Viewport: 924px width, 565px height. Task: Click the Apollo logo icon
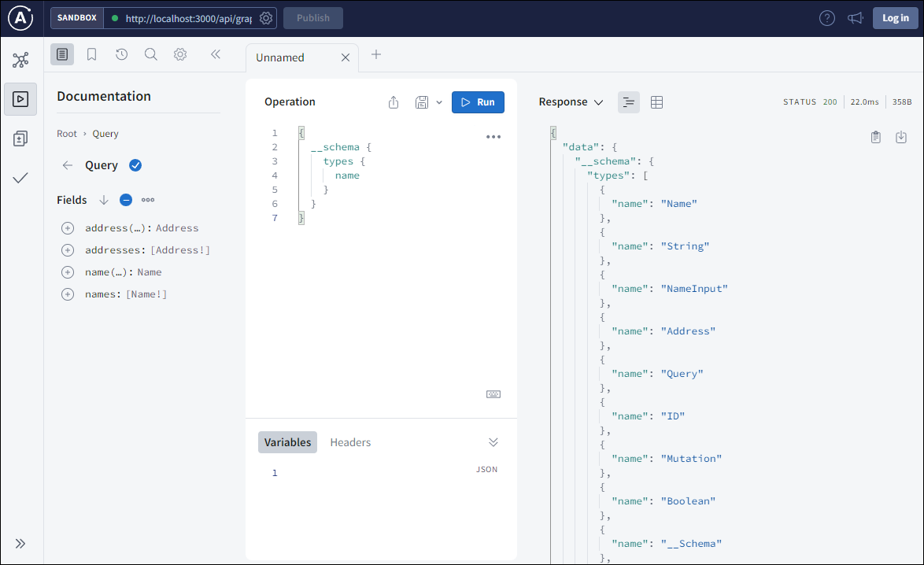coord(20,18)
